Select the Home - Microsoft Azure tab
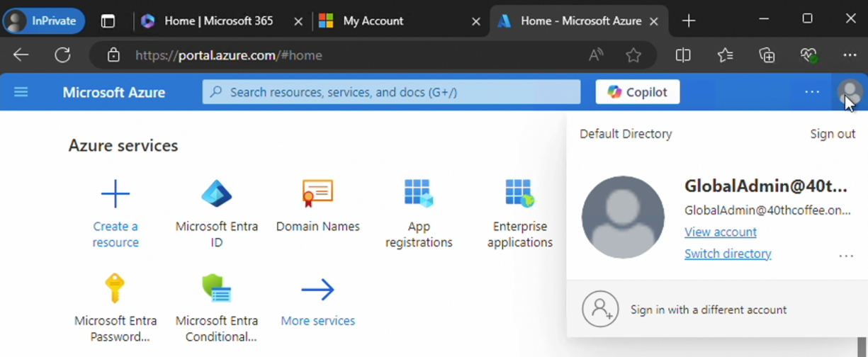This screenshot has width=868, height=357. [x=577, y=21]
